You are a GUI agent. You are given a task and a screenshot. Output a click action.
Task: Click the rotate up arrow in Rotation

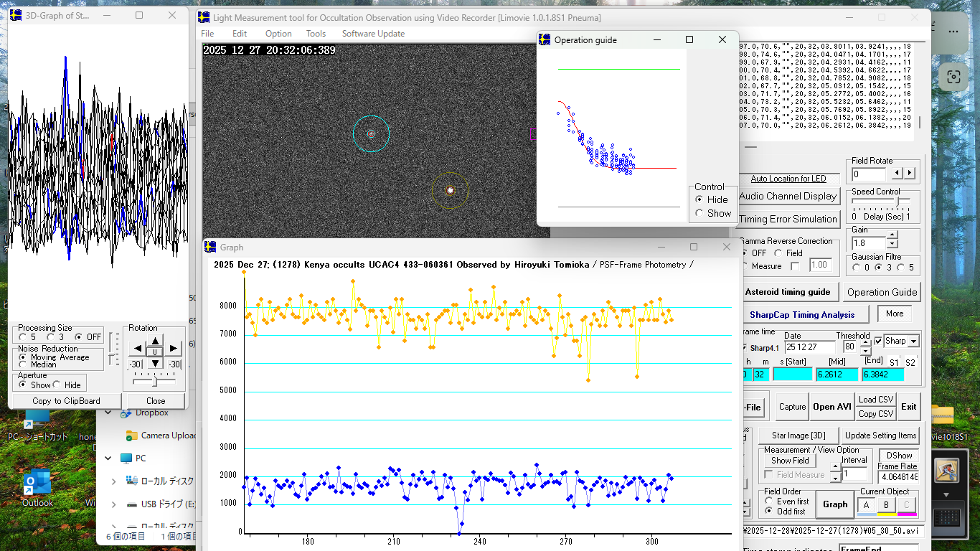pyautogui.click(x=156, y=339)
